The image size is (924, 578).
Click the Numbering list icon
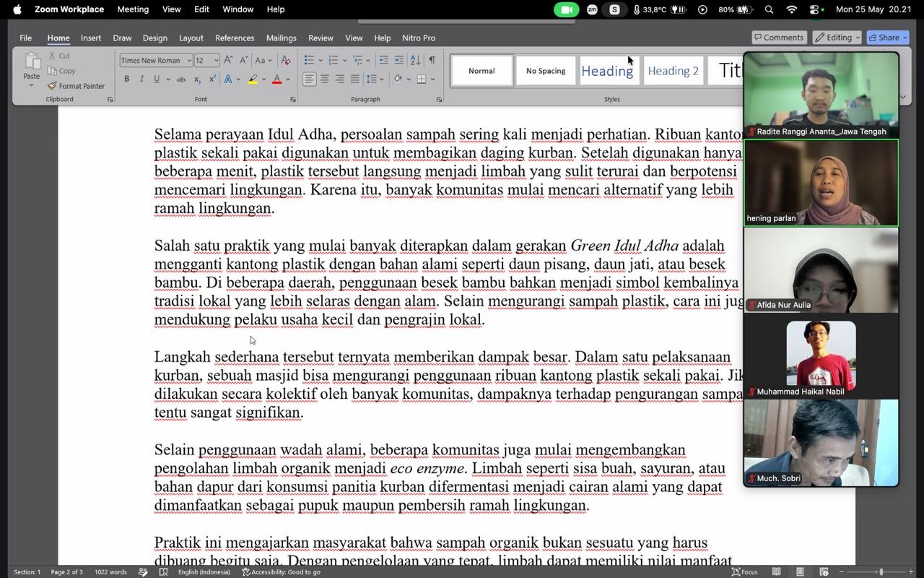(x=333, y=60)
